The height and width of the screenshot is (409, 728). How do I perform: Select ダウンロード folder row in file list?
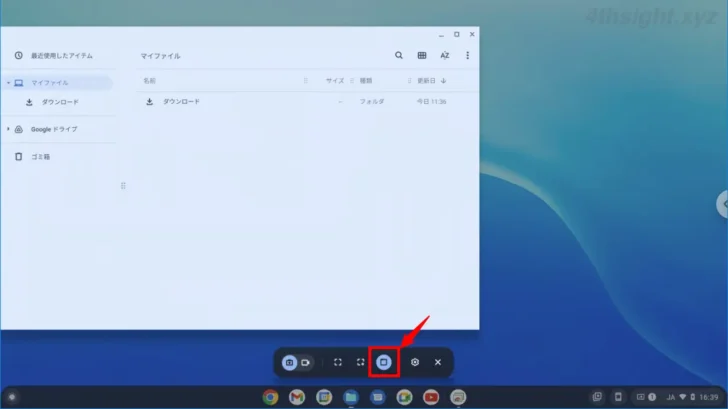(x=307, y=102)
